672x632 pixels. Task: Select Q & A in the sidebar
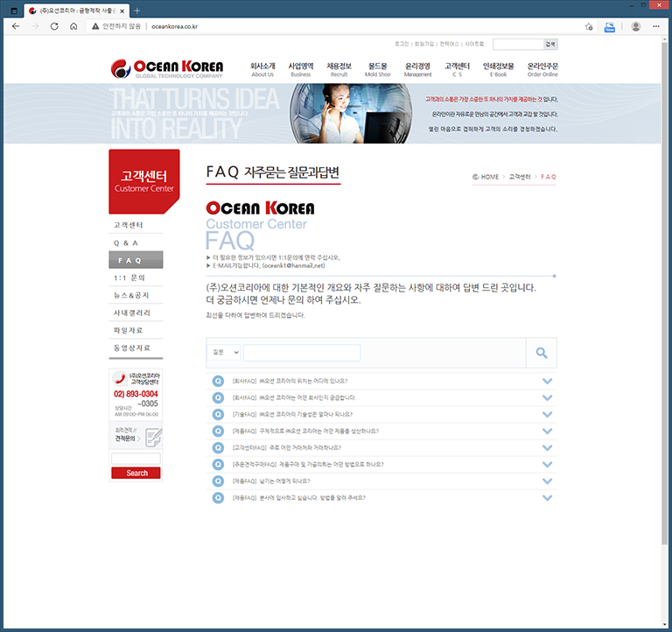point(126,242)
